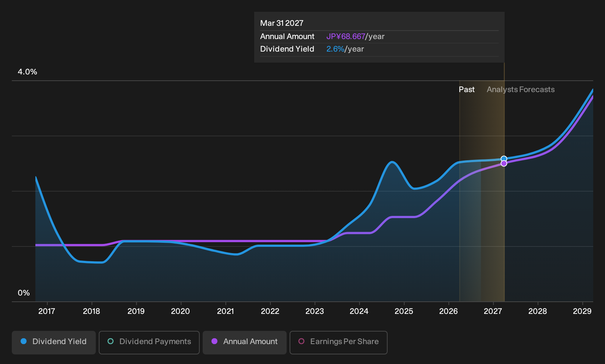Viewport: 605px width, 364px height.
Task: Click the 2029 x-axis label
Action: pyautogui.click(x=582, y=311)
